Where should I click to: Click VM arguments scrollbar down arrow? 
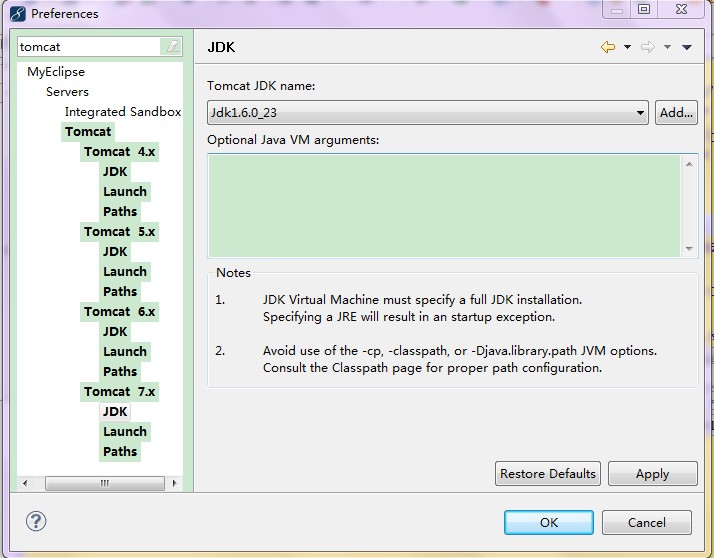point(689,249)
